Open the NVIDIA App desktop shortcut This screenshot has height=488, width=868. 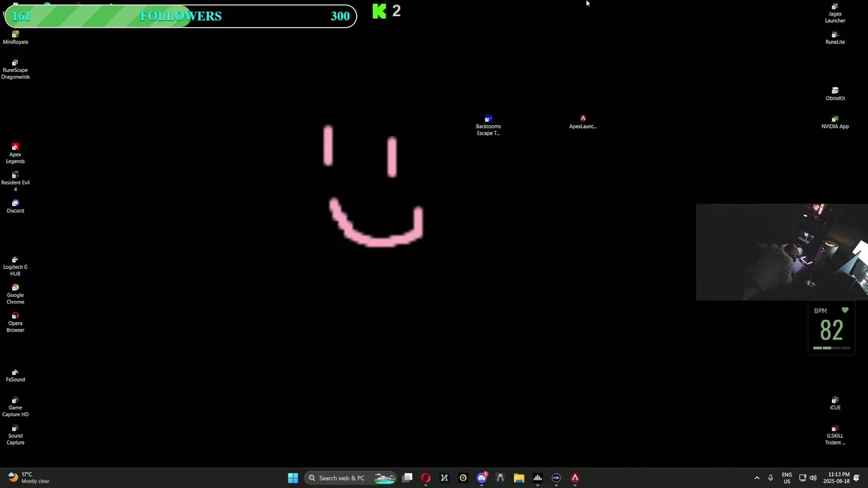coord(835,122)
